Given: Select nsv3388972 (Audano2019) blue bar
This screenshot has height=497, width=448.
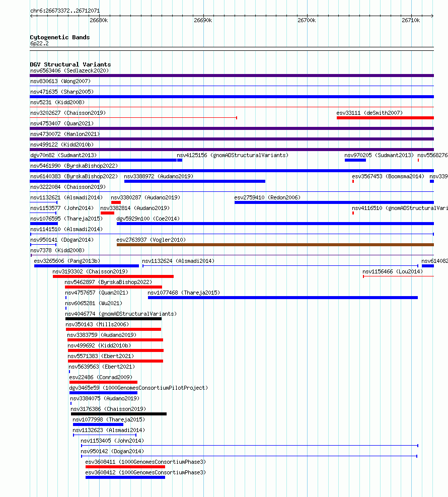Looking at the screenshot, I should click(194, 181).
